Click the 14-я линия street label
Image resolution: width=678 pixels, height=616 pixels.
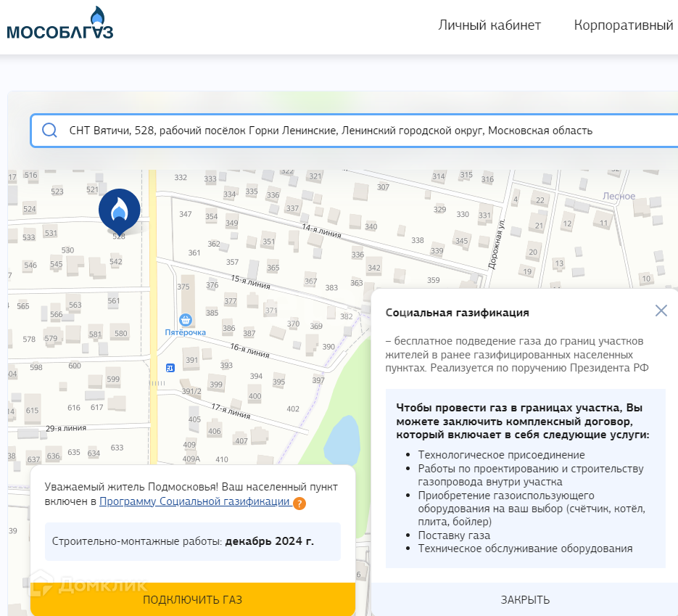click(x=322, y=231)
